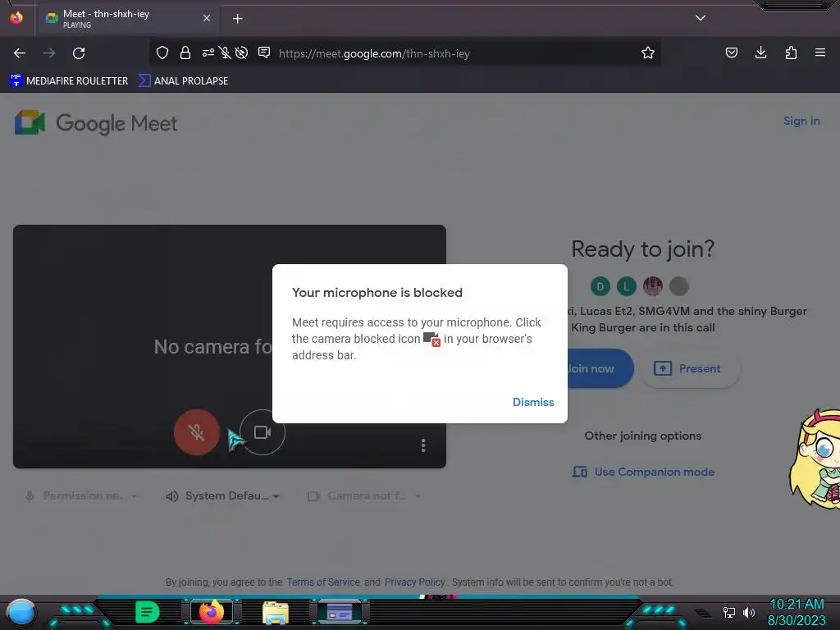The image size is (840, 630).
Task: Expand the System Default speaker dropdown
Action: tap(222, 496)
